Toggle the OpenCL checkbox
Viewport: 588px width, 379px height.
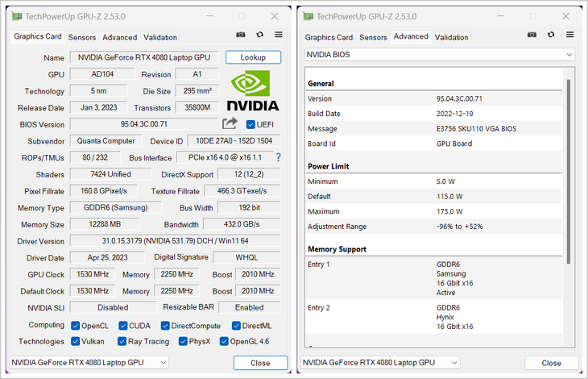pos(76,326)
